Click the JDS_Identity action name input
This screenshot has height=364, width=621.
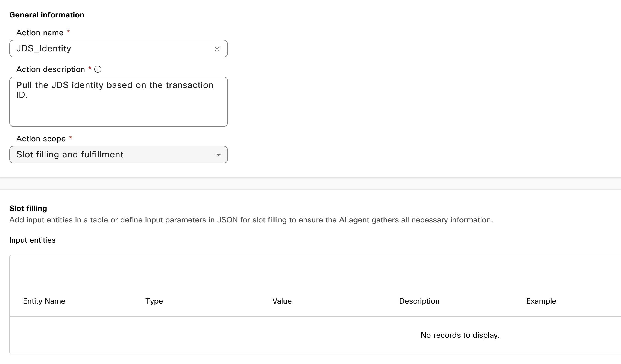point(119,49)
